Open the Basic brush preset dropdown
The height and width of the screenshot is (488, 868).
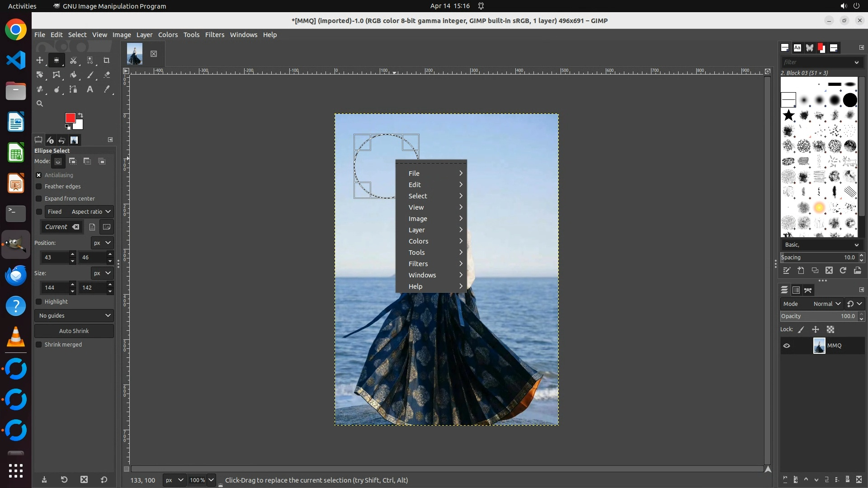pyautogui.click(x=821, y=245)
